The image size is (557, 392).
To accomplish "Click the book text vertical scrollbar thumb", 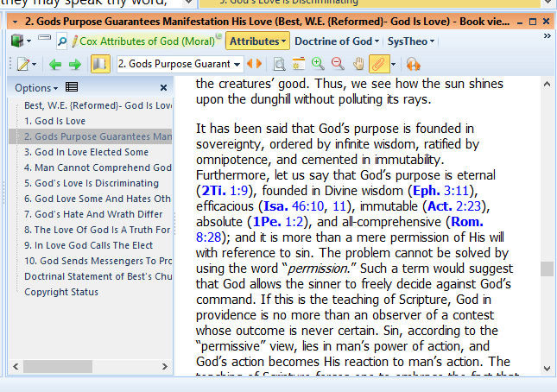I will coord(547,269).
